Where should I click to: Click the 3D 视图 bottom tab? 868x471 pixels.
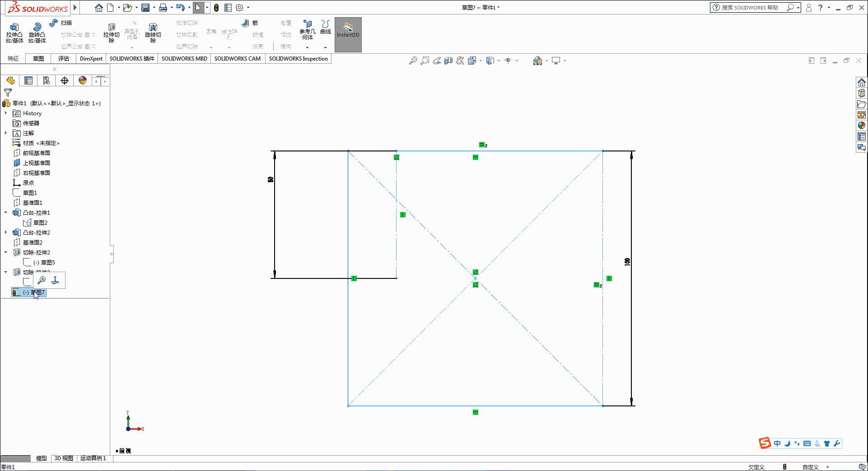click(64, 458)
